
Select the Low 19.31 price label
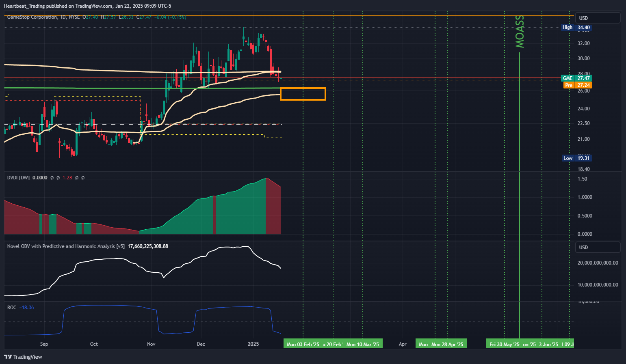[576, 158]
